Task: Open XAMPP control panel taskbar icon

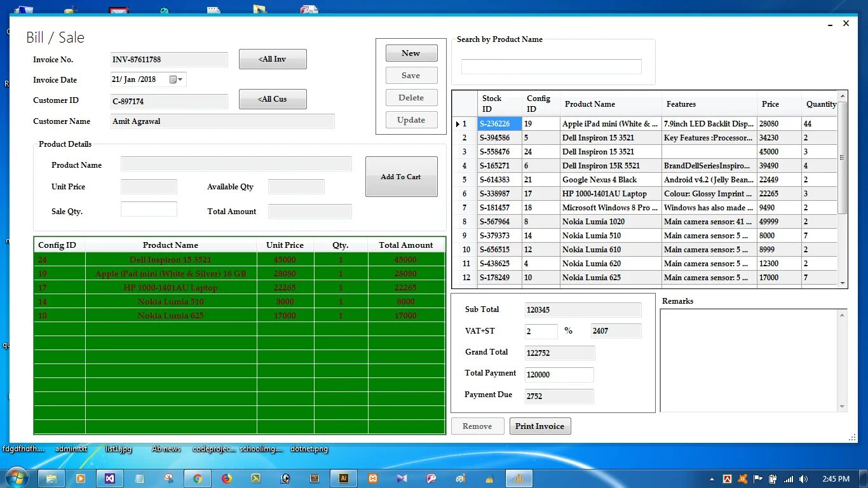Action: click(x=373, y=478)
